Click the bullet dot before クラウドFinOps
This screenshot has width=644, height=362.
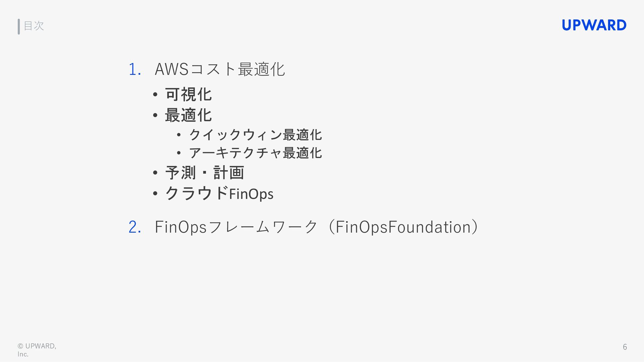(155, 193)
